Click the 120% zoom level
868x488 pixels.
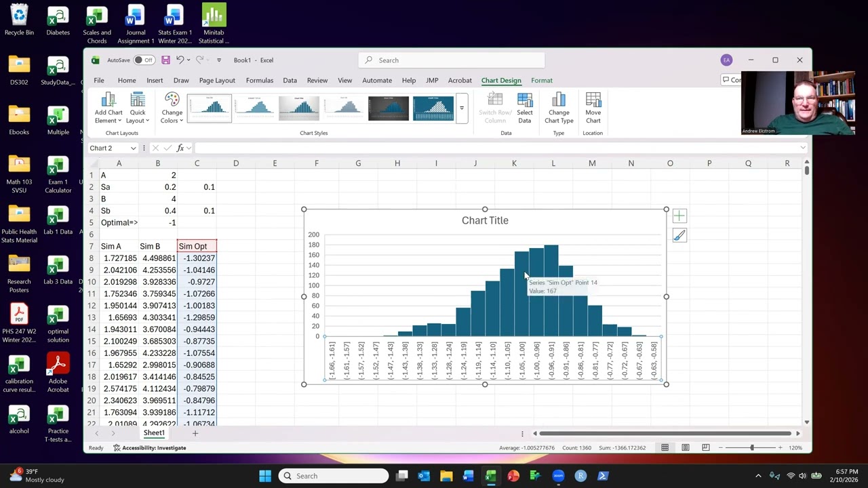coord(796,448)
